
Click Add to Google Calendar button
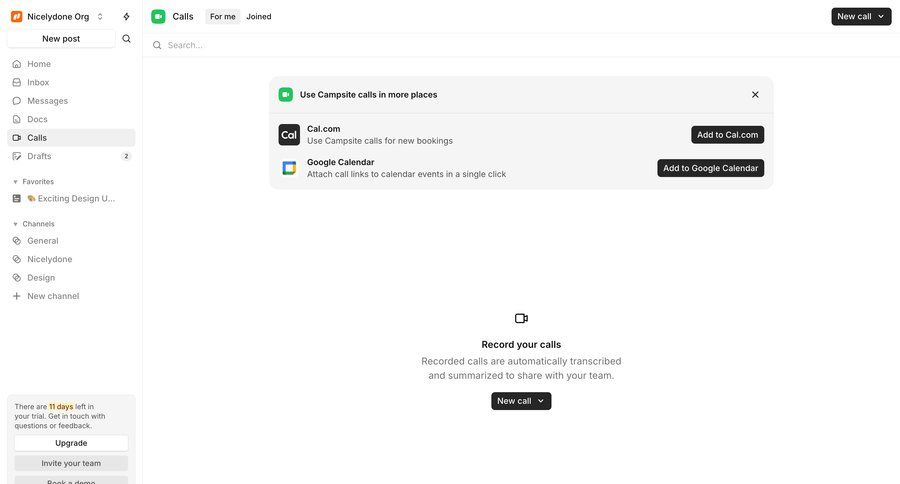click(711, 168)
